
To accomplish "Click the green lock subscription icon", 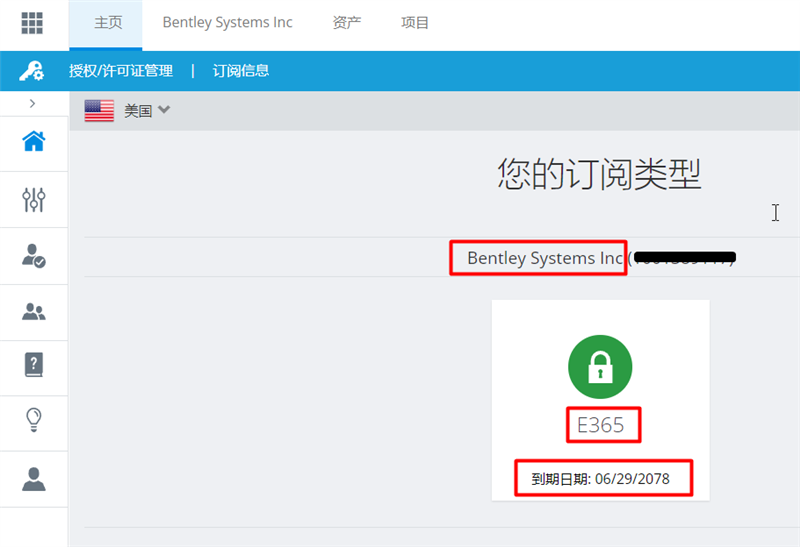I will (600, 367).
